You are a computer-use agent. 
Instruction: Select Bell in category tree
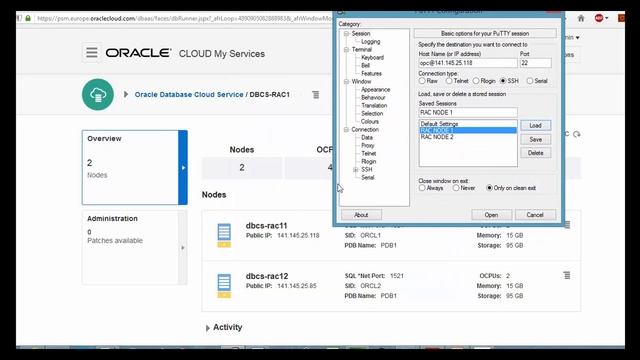click(365, 65)
